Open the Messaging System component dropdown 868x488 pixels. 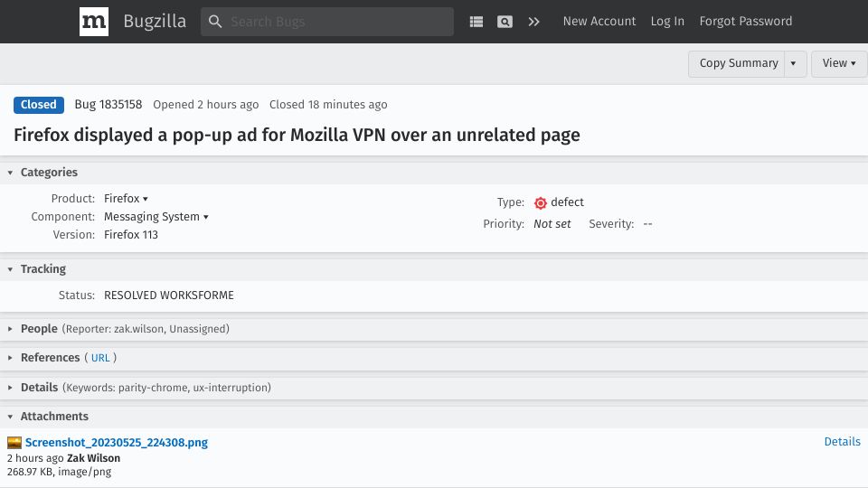pos(156,216)
